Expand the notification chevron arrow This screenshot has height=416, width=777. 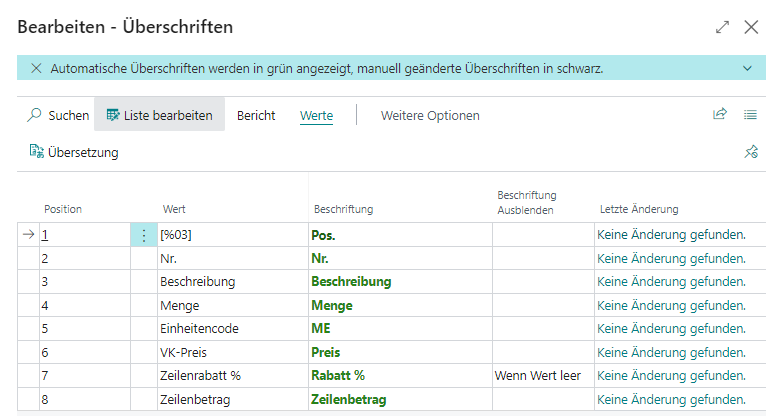click(747, 69)
